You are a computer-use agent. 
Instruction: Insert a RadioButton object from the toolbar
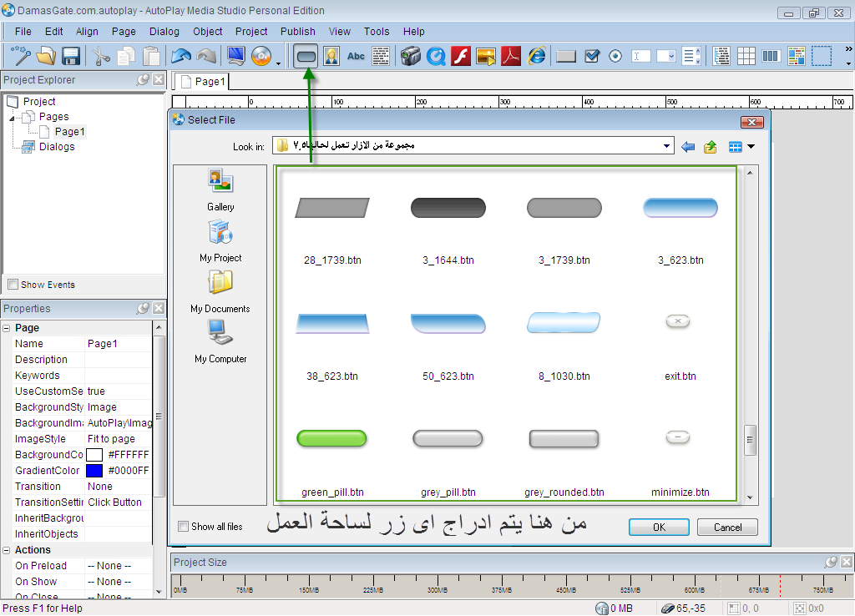(x=615, y=56)
